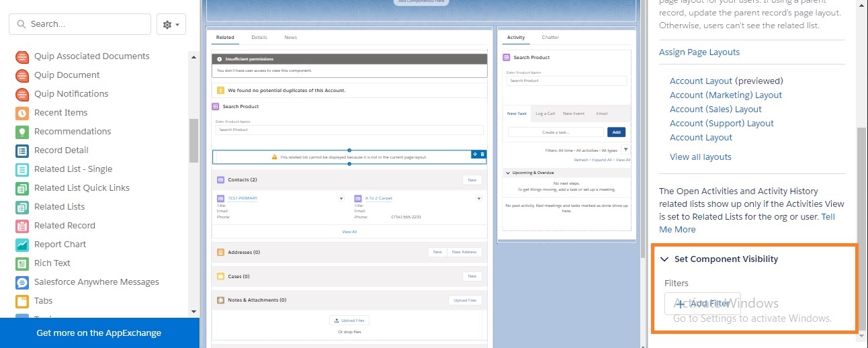Image resolution: width=868 pixels, height=348 pixels.
Task: Select the Tabs component icon
Action: (22, 301)
